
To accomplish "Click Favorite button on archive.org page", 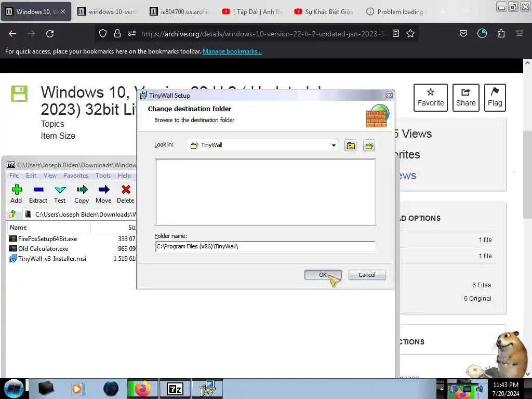I will (x=431, y=98).
